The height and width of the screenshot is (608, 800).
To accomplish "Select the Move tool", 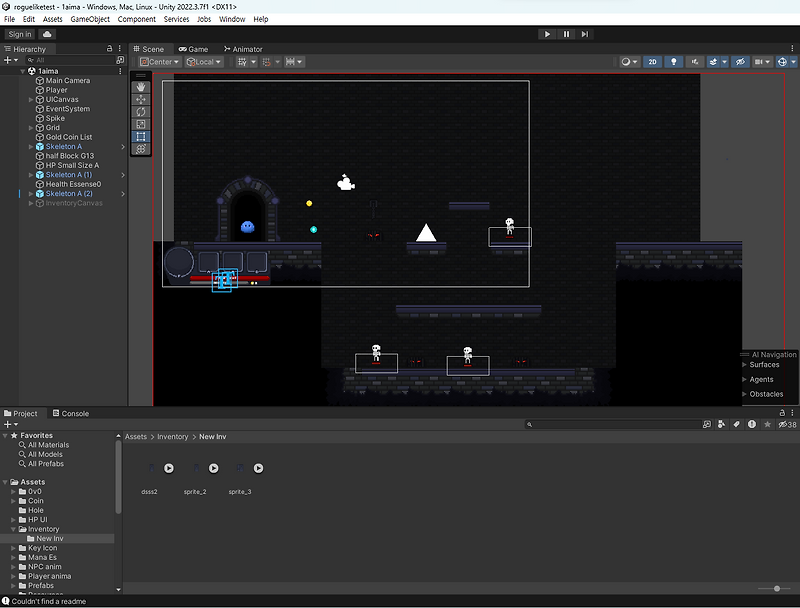I will click(141, 99).
